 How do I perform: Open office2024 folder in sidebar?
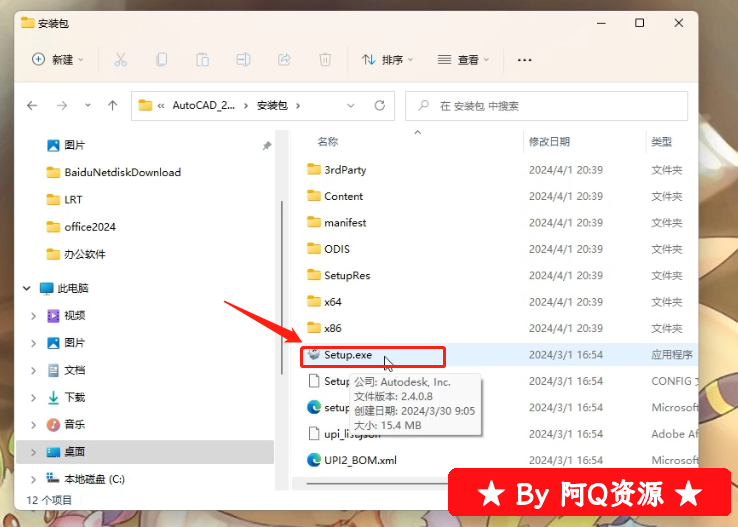pos(81,227)
